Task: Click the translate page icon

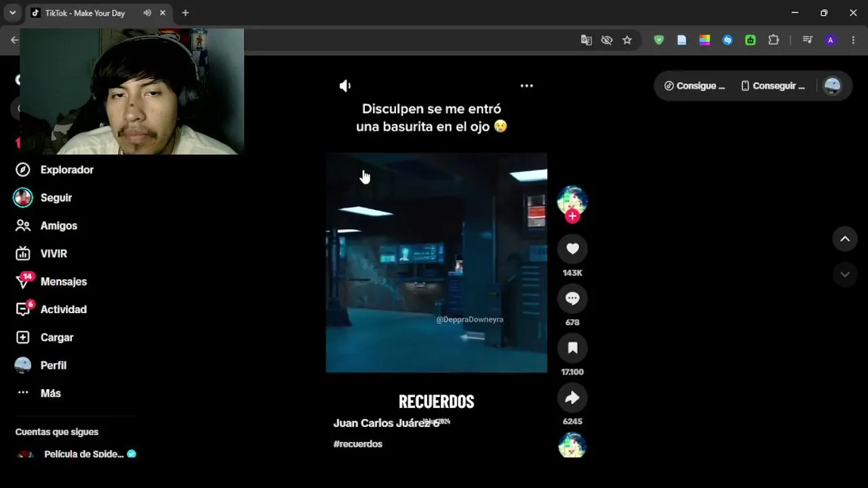Action: click(587, 40)
